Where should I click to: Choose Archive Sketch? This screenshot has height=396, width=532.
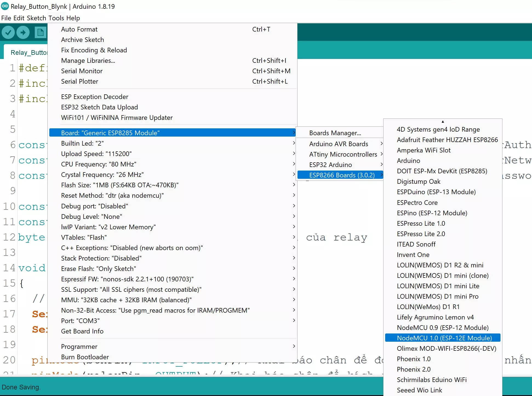click(x=173, y=40)
